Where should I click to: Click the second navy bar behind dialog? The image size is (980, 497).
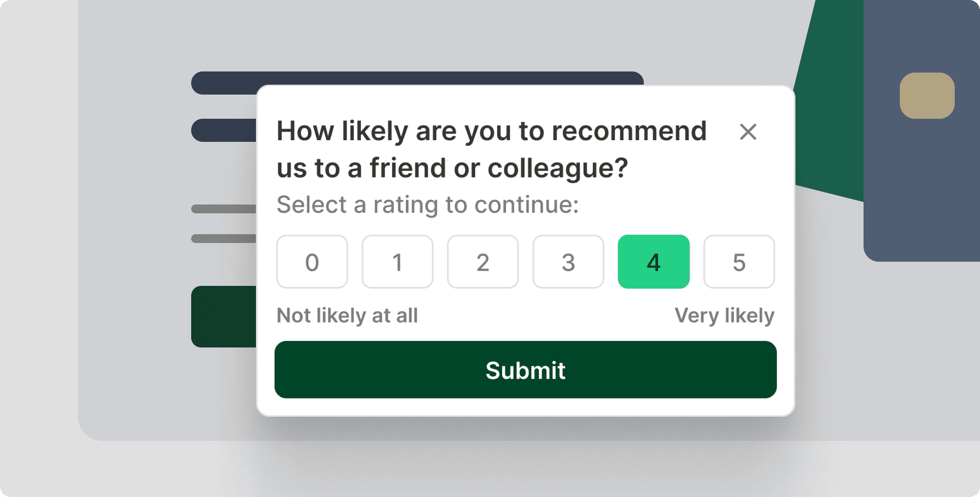tap(224, 130)
